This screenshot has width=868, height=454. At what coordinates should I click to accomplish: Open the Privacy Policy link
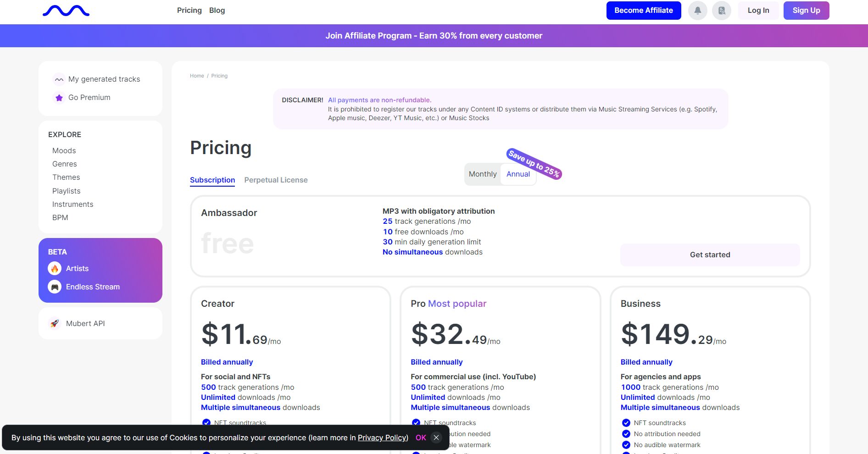pos(382,437)
